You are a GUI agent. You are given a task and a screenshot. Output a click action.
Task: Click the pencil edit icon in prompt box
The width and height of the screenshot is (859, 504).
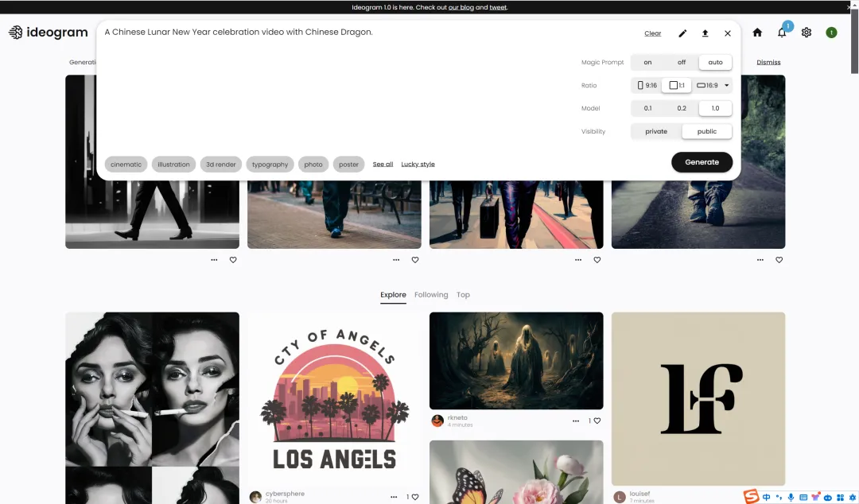click(x=682, y=33)
